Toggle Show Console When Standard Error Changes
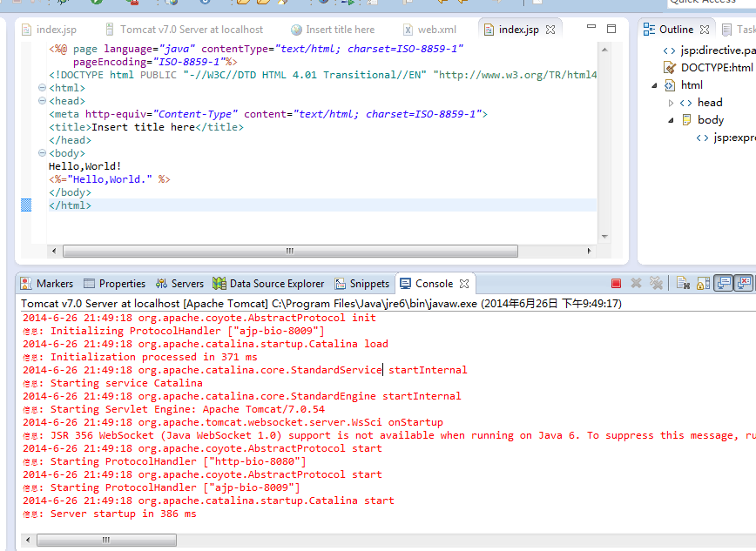Screen dimensions: 756x551 [744, 284]
